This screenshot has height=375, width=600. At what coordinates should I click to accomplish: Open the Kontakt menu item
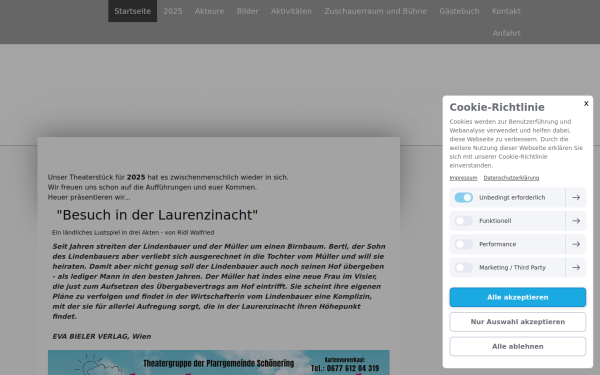tap(506, 11)
